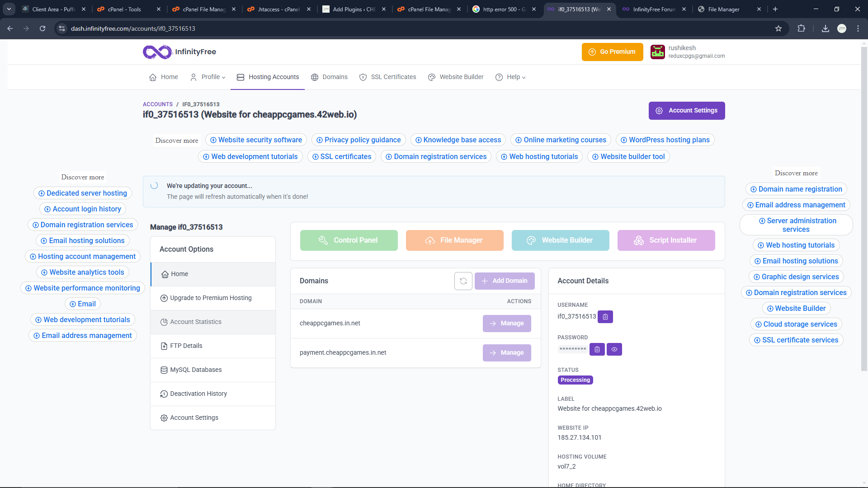Viewport: 868px width, 488px height.
Task: Click the InfinityFree logo
Action: pyautogui.click(x=179, y=52)
